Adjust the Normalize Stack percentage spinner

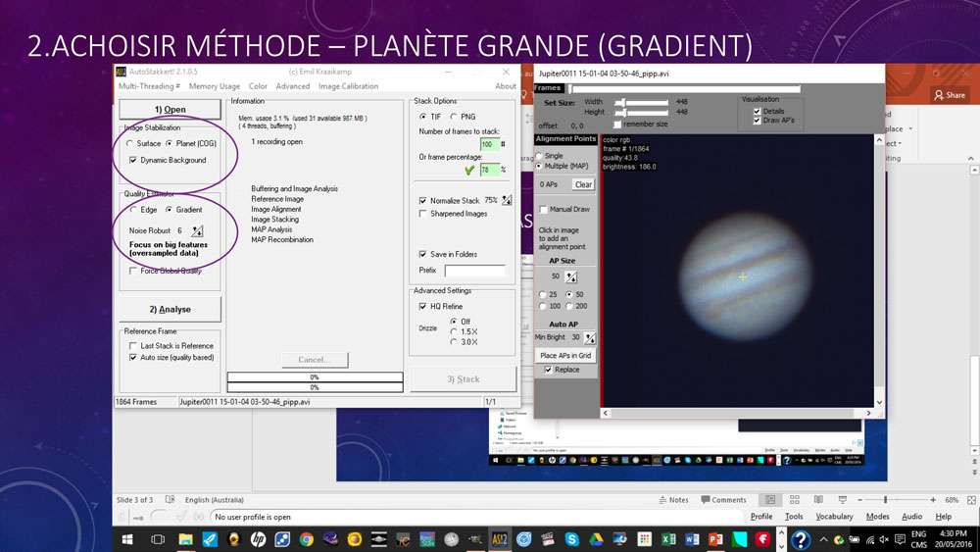pyautogui.click(x=507, y=201)
